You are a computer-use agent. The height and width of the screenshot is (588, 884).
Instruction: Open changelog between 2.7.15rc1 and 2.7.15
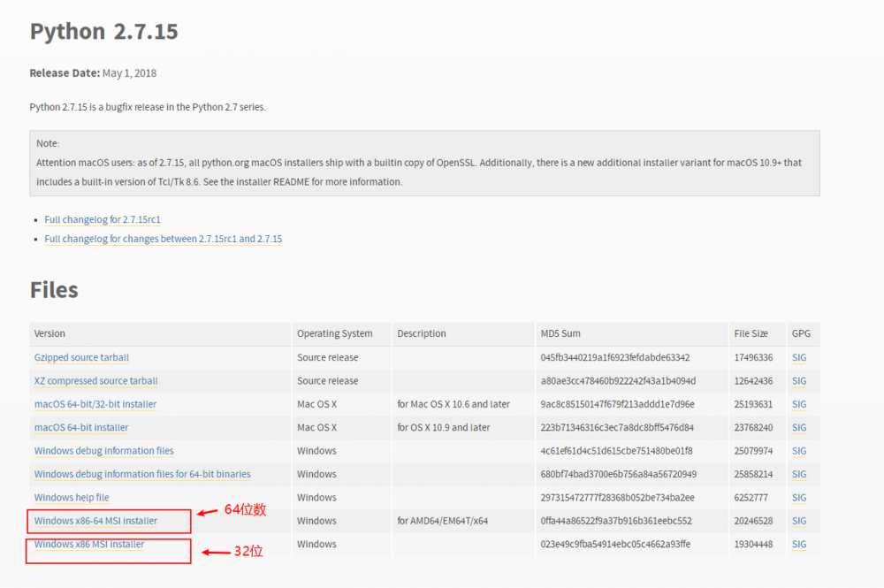point(163,239)
